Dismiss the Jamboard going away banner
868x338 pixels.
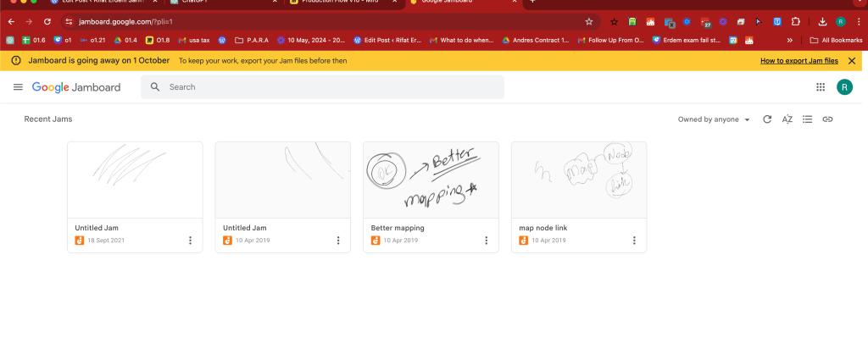tap(852, 61)
